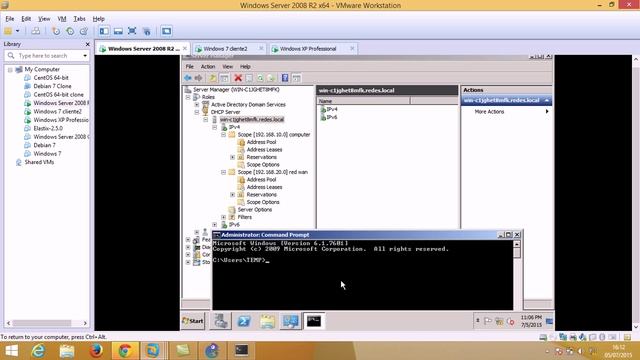The image size is (640, 360).
Task: Open VMware File menu
Action: point(10,19)
